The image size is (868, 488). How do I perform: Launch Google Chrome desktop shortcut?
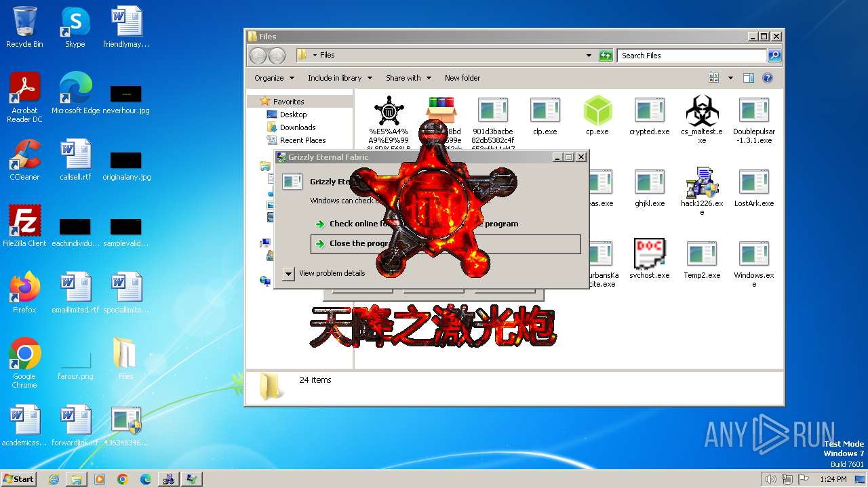[x=24, y=363]
